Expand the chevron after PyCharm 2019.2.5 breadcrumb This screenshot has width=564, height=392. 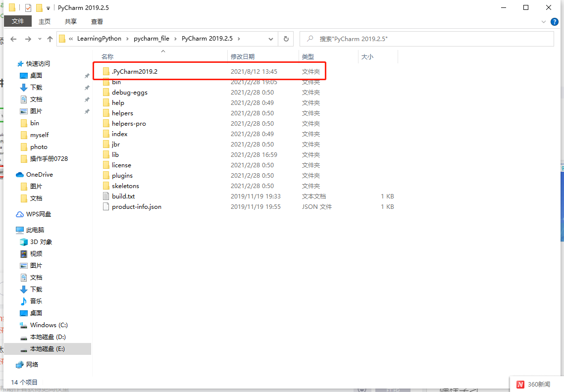[x=239, y=39]
